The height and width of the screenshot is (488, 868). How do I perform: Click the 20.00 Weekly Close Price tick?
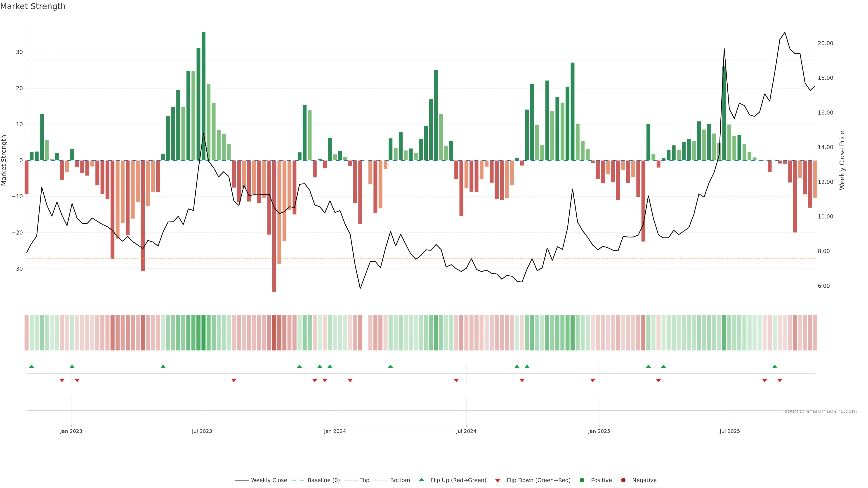(825, 43)
